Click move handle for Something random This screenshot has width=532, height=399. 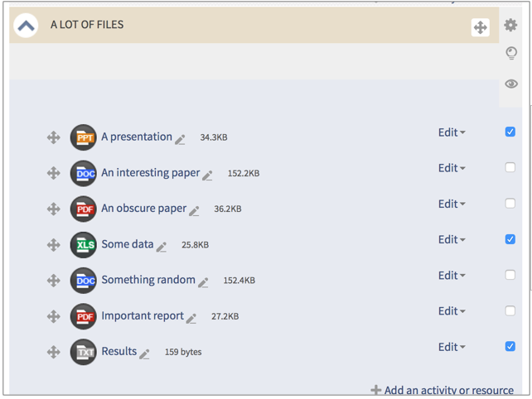click(x=54, y=281)
